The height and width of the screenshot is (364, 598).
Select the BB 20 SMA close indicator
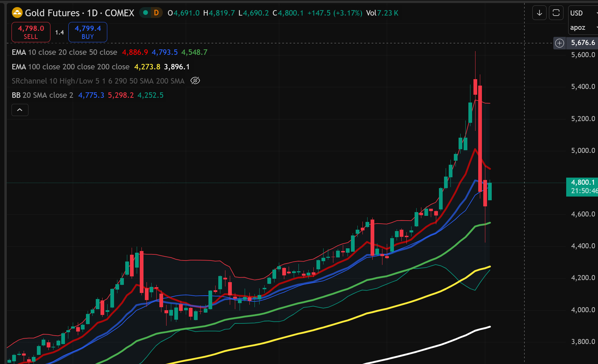(x=42, y=95)
